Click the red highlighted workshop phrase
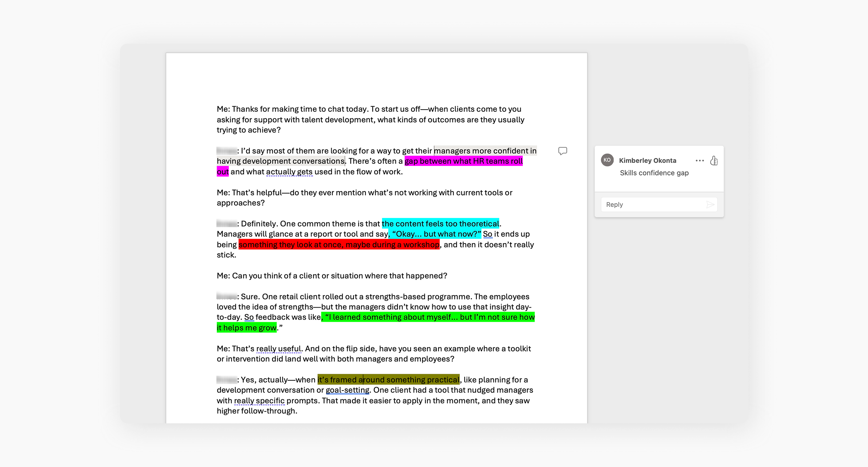Viewport: 868px width, 467px height. click(x=339, y=245)
